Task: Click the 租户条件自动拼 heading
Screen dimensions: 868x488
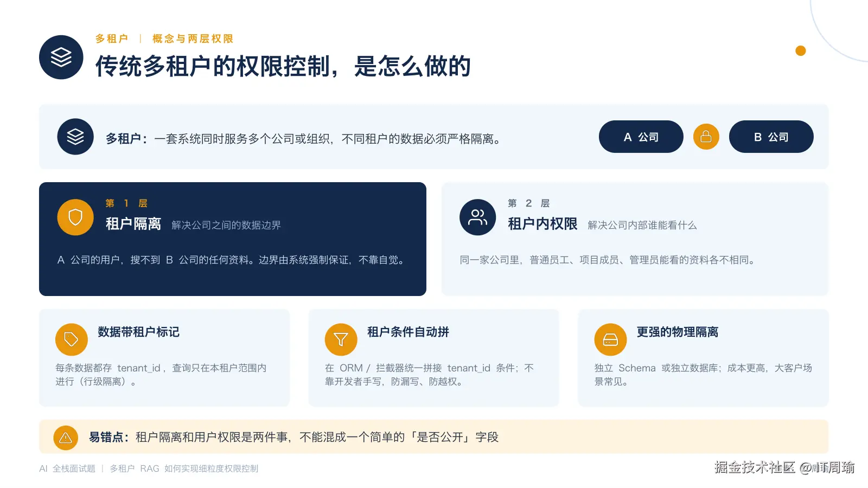Action: point(408,332)
